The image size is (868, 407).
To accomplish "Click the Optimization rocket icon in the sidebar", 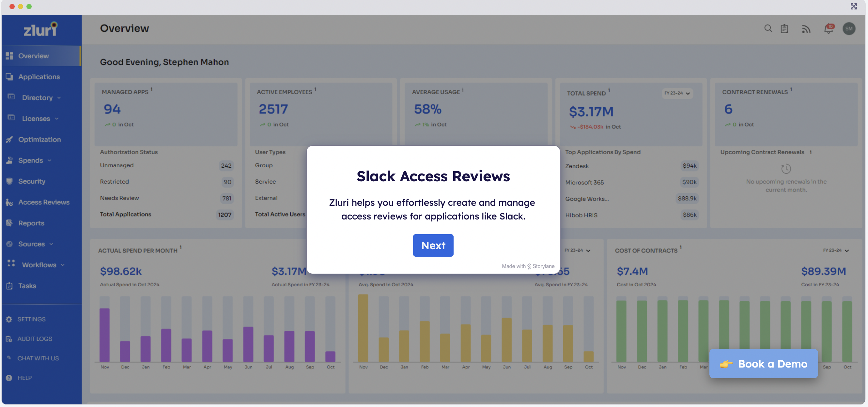I will (10, 139).
